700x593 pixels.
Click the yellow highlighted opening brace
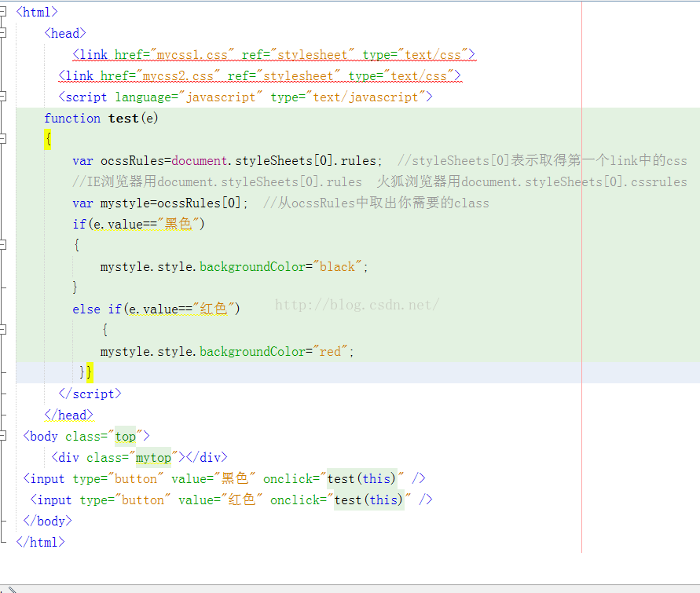(48, 139)
